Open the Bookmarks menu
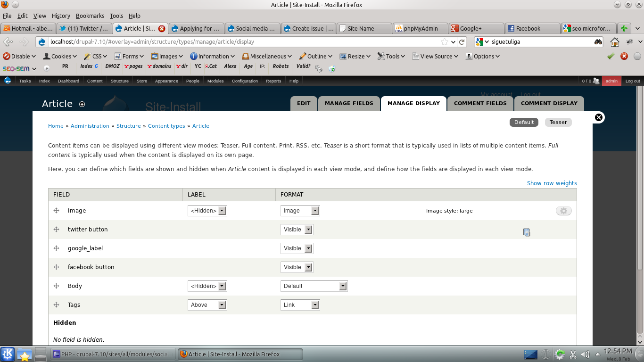The image size is (644, 362). click(90, 16)
